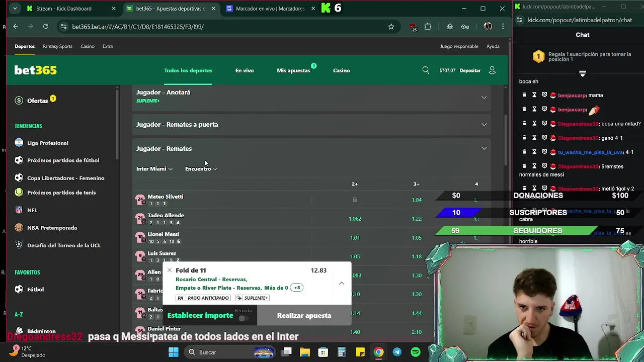
Task: Open File Explorer from the taskbar
Action: point(305,352)
